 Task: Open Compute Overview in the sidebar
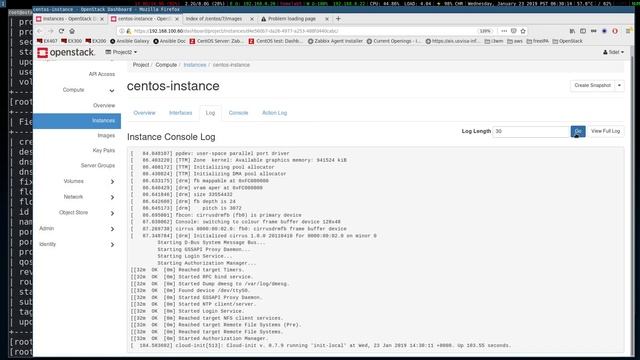(x=104, y=105)
